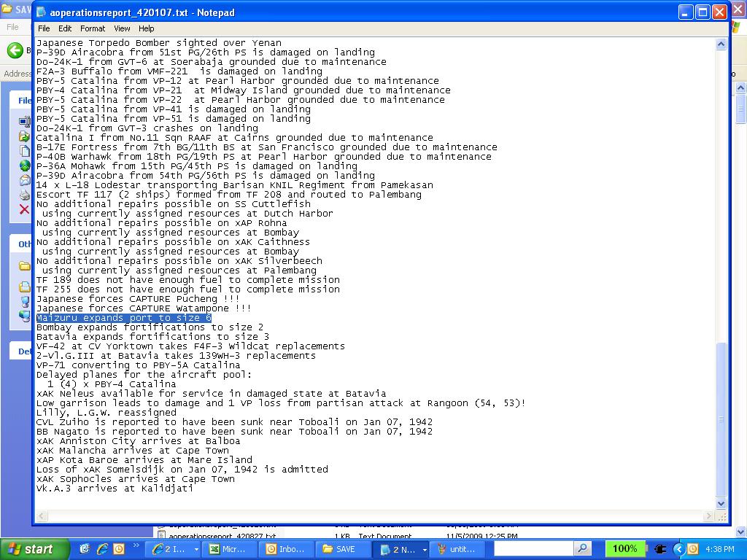Click line 'Japanese forces CAPTURE Watampone !!!'

click(x=144, y=308)
